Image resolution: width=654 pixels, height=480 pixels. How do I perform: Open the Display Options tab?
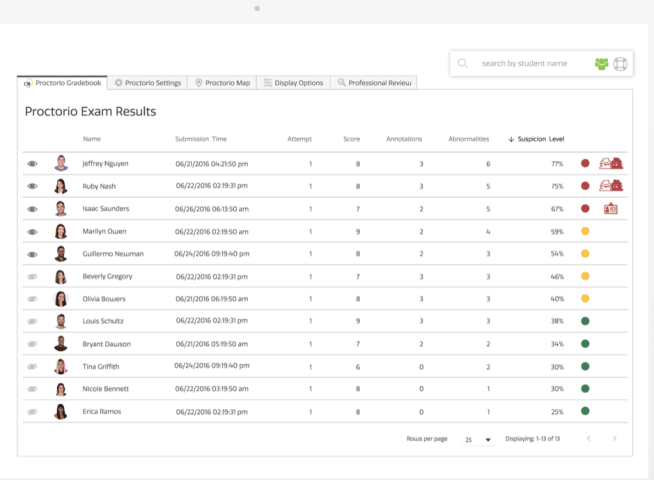(294, 83)
